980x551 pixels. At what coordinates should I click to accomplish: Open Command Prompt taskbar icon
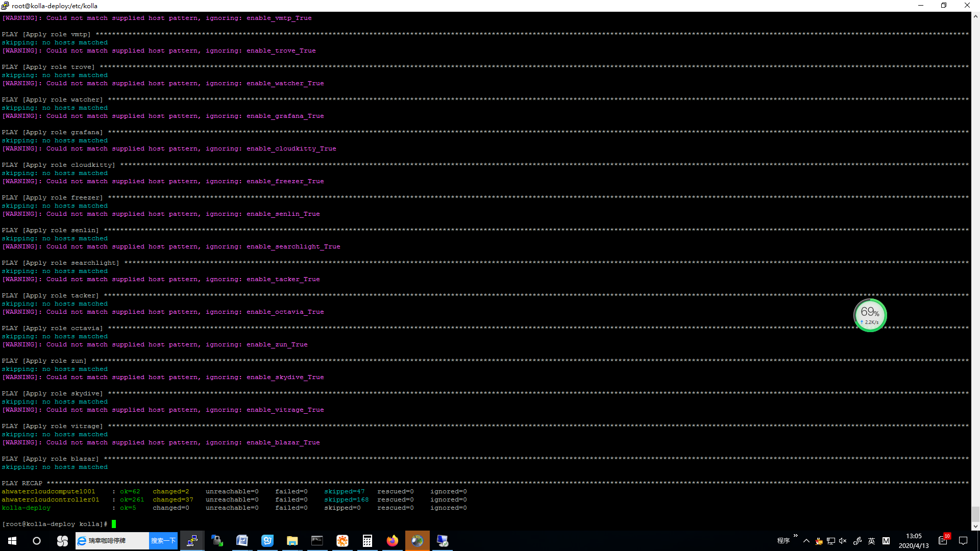317,541
